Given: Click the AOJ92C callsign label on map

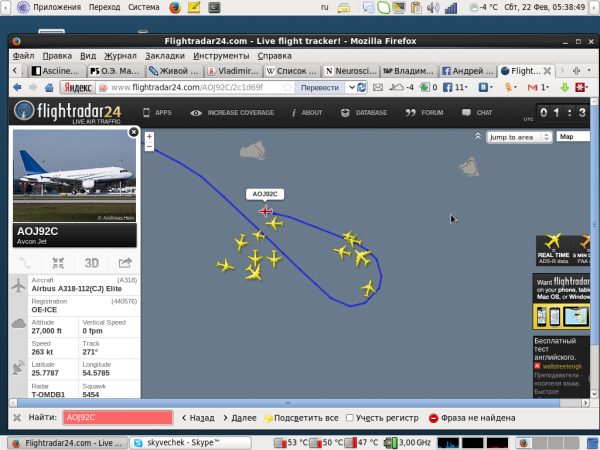Looking at the screenshot, I should coord(265,194).
